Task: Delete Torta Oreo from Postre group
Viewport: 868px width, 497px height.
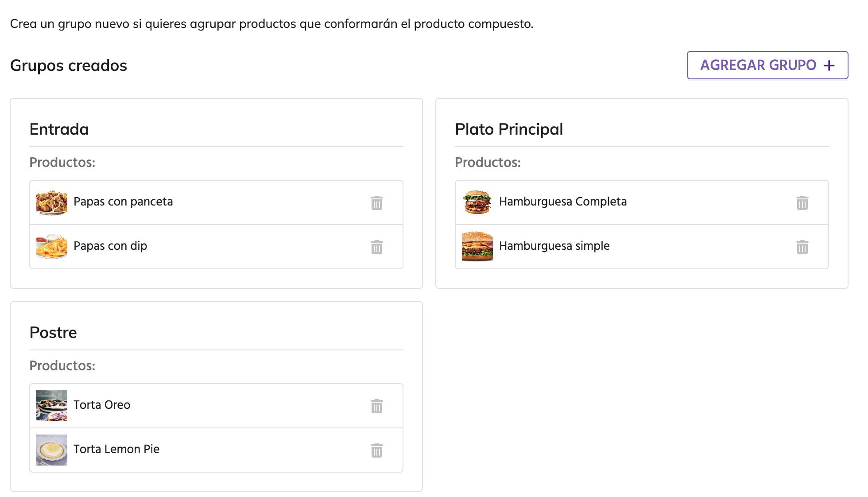Action: coord(377,406)
